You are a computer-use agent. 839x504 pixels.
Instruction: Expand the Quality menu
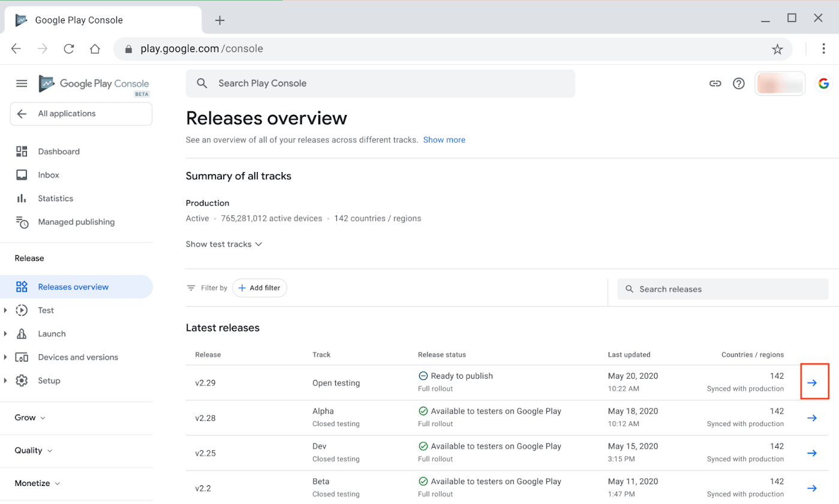click(x=33, y=450)
